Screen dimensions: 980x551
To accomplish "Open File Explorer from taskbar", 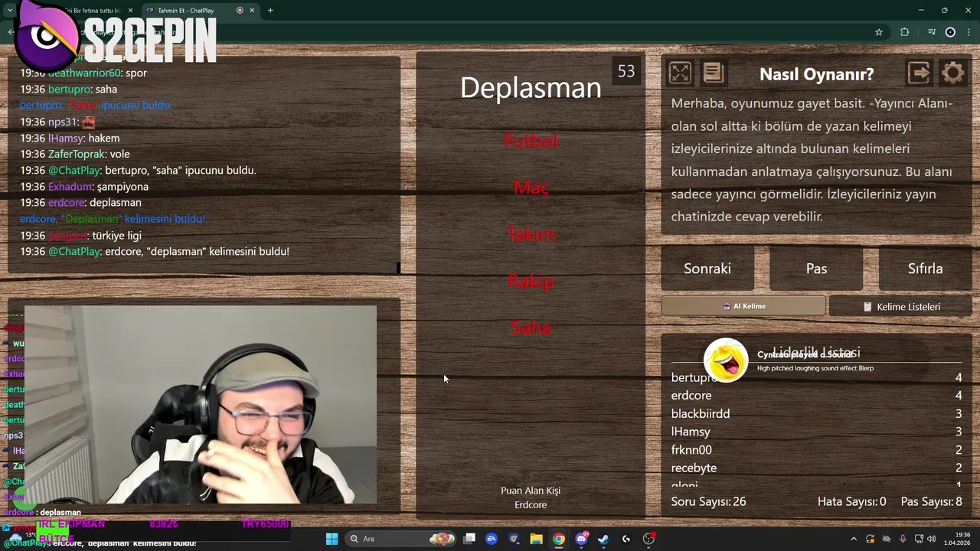I will coord(536,539).
